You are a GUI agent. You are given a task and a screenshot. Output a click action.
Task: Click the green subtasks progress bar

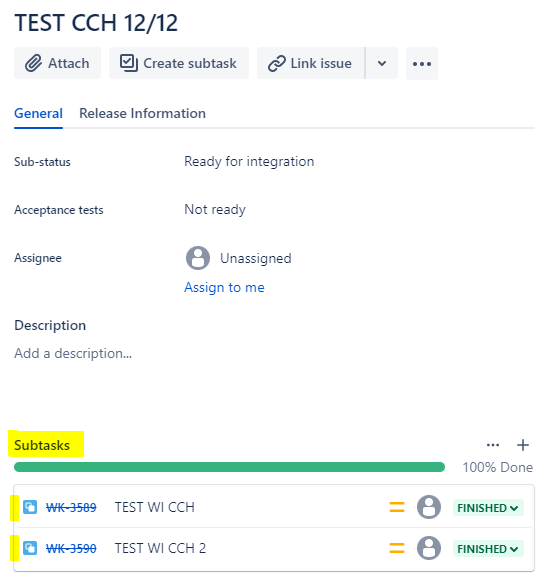229,467
